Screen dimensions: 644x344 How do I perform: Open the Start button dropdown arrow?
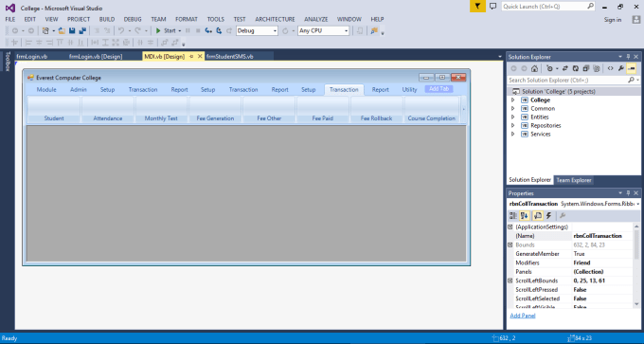[x=180, y=31]
